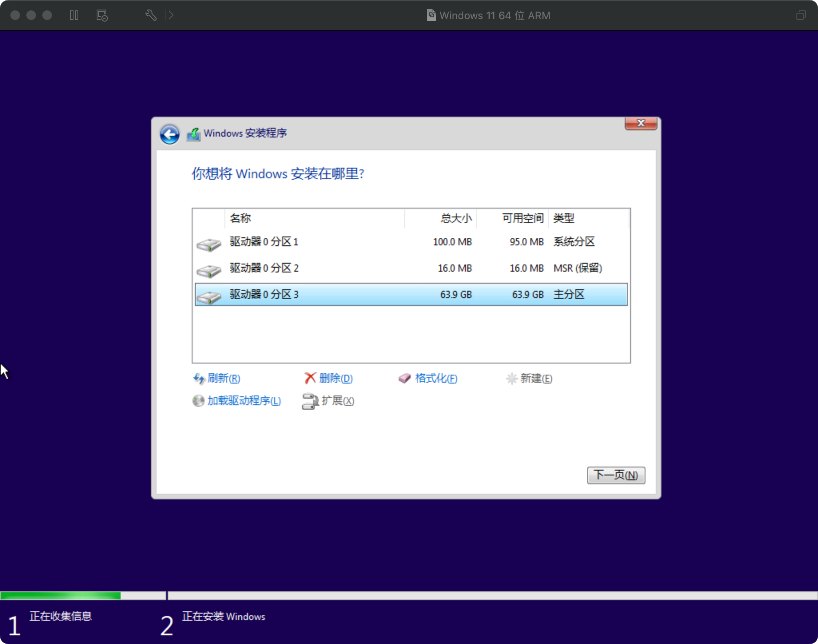Image resolution: width=818 pixels, height=644 pixels.
Task: Click the blue back arrow button
Action: point(170,134)
